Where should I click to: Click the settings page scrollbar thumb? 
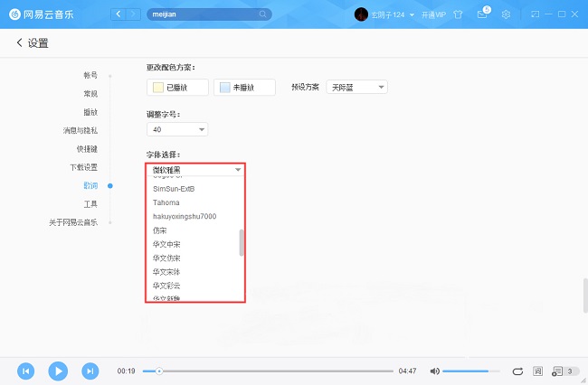coord(585,296)
